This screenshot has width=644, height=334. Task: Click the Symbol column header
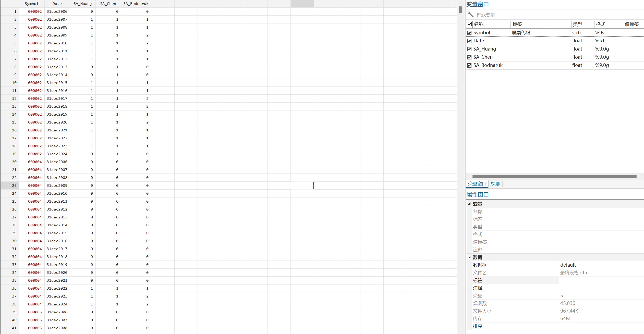click(x=32, y=4)
